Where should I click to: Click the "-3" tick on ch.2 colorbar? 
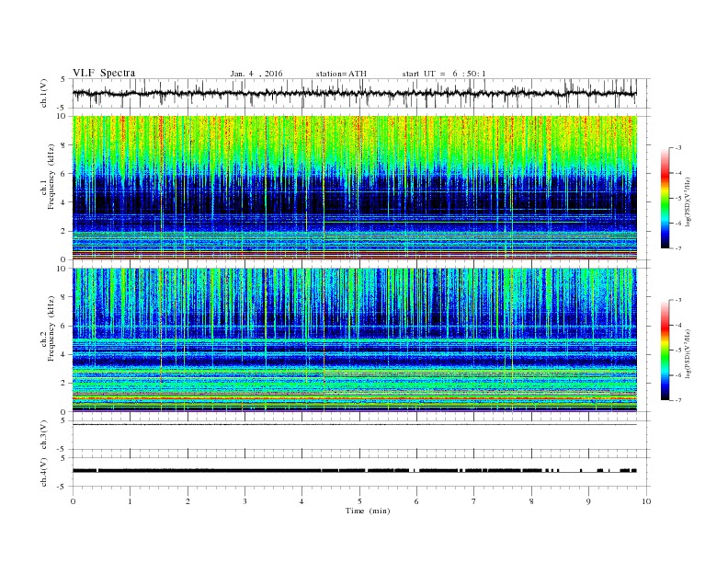(678, 300)
